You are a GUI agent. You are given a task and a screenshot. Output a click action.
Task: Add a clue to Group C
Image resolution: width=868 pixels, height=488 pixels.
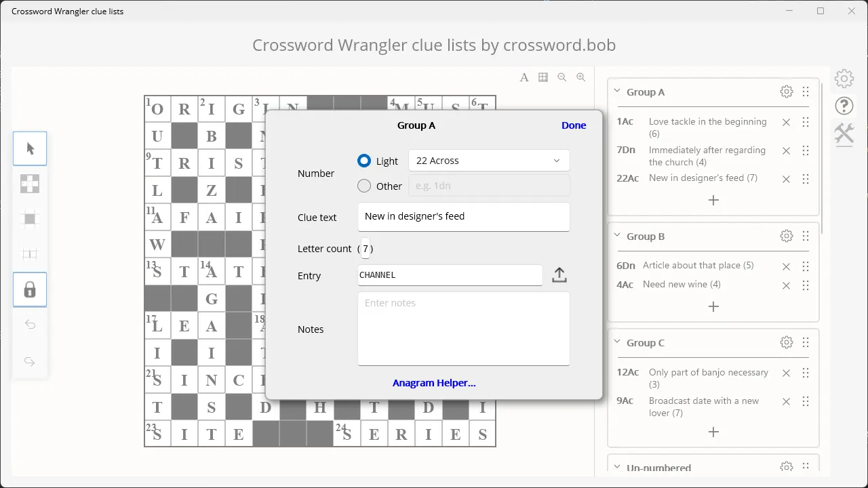tap(713, 432)
